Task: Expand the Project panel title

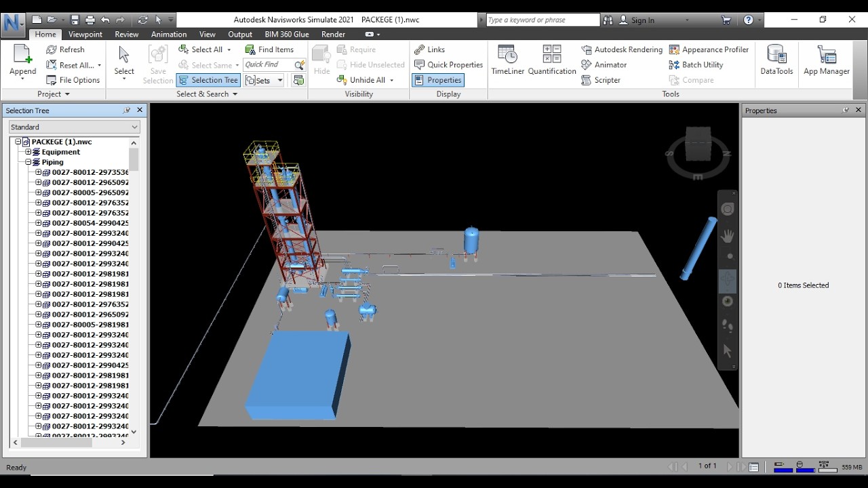Action: [x=54, y=94]
